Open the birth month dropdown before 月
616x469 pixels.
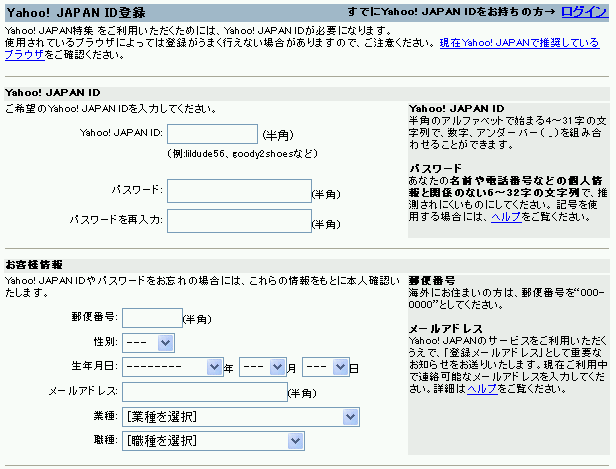point(263,367)
